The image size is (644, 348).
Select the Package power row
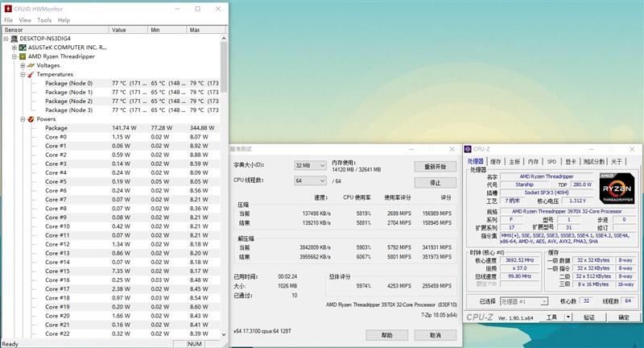click(x=131, y=128)
